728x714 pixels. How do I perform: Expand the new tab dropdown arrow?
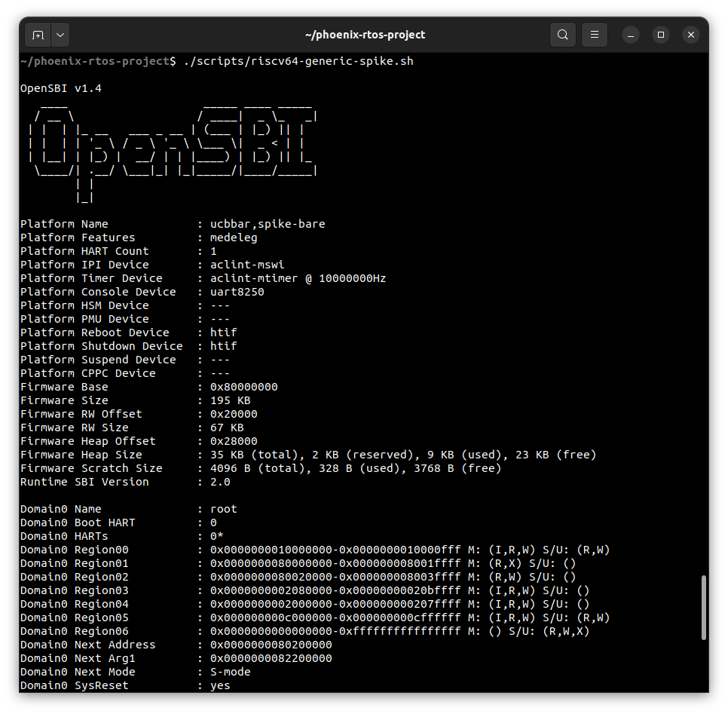coord(60,35)
